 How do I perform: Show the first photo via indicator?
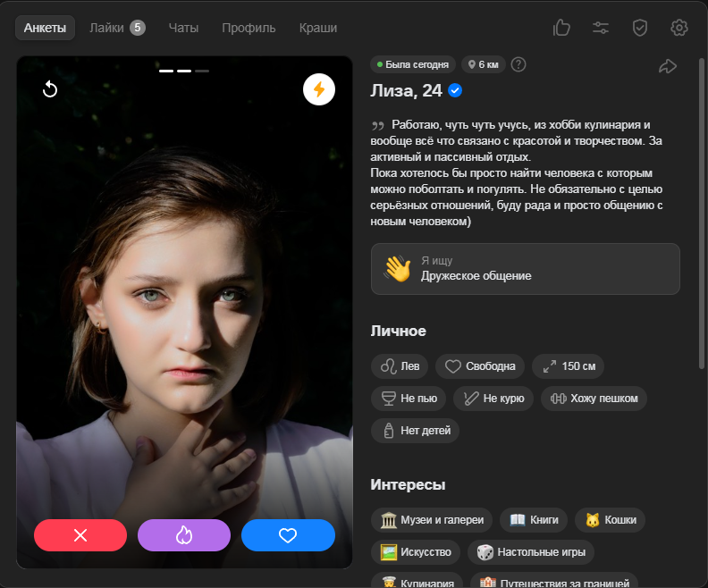166,71
